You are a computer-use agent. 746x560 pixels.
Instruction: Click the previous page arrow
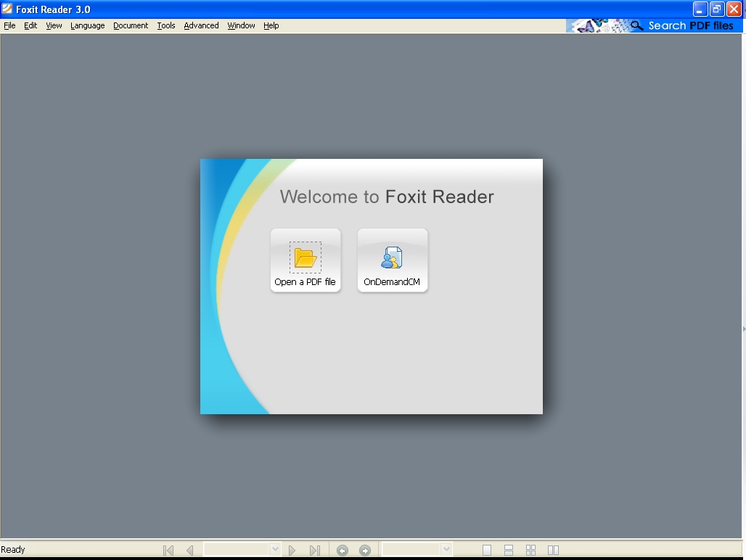pos(189,551)
